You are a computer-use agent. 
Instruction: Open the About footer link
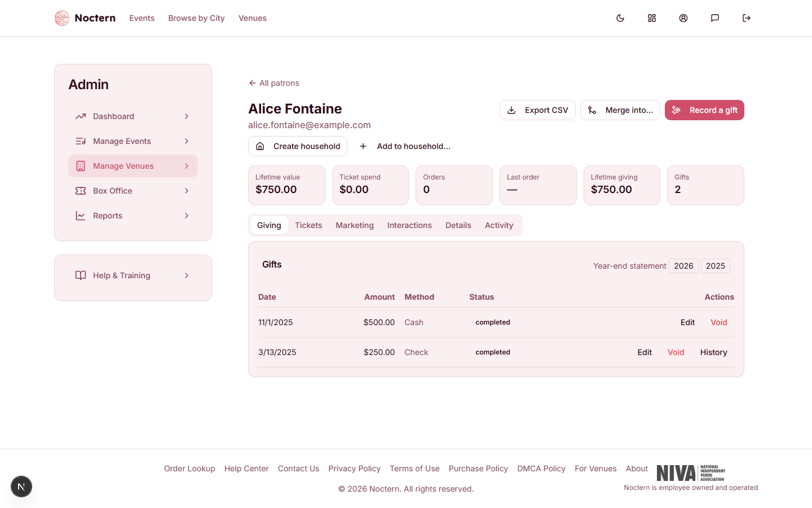tap(637, 468)
